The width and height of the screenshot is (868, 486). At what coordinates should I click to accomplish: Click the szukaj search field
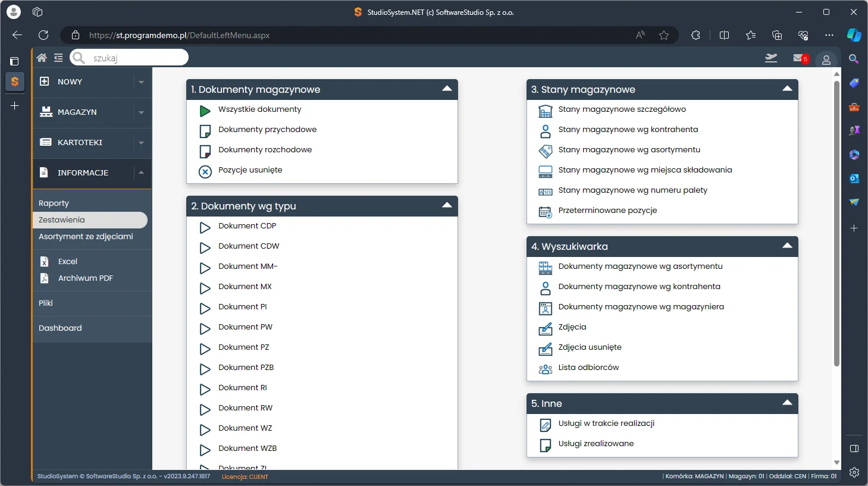click(129, 58)
